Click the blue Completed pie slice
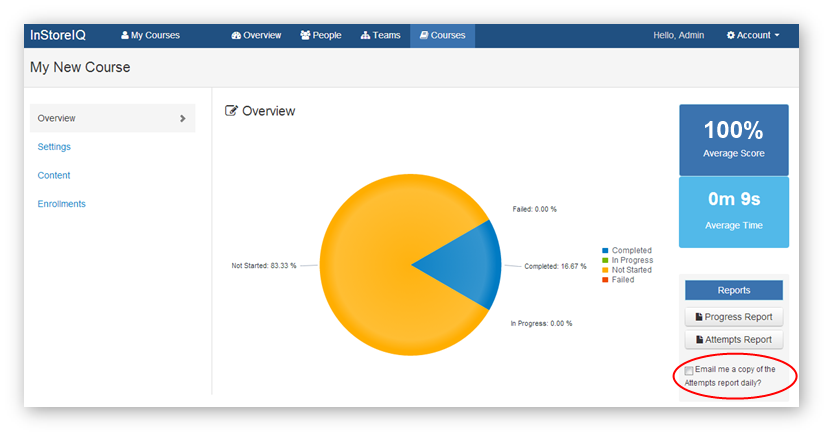This screenshot has width=829, height=437. click(x=470, y=266)
